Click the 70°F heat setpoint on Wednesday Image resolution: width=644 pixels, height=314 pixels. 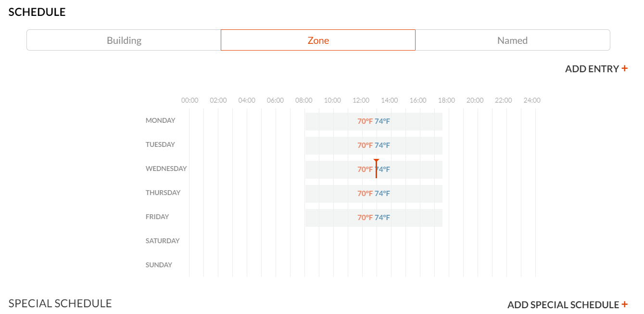pos(365,170)
